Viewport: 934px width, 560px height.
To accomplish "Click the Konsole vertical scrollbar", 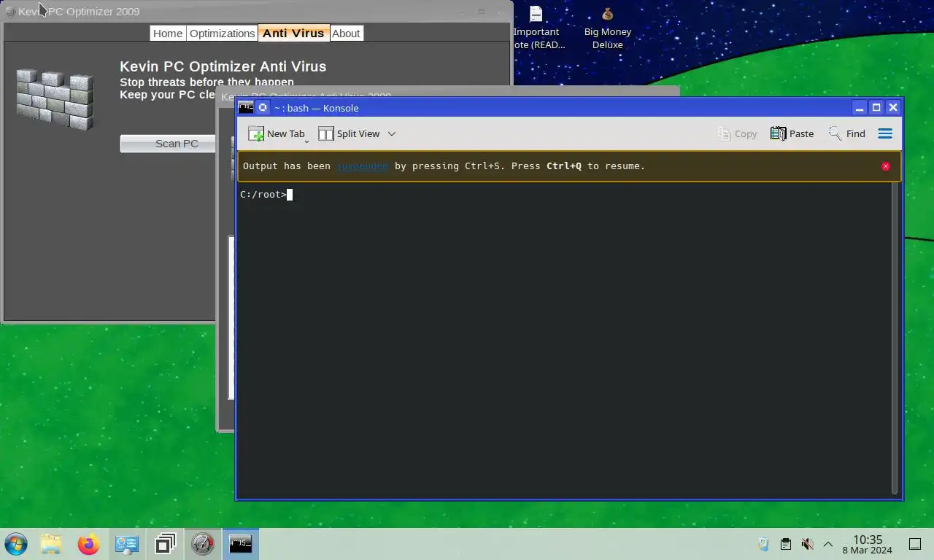I will point(895,338).
